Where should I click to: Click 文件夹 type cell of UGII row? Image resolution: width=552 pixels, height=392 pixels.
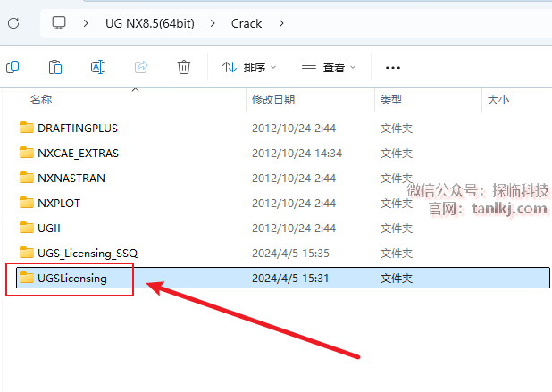tap(397, 228)
